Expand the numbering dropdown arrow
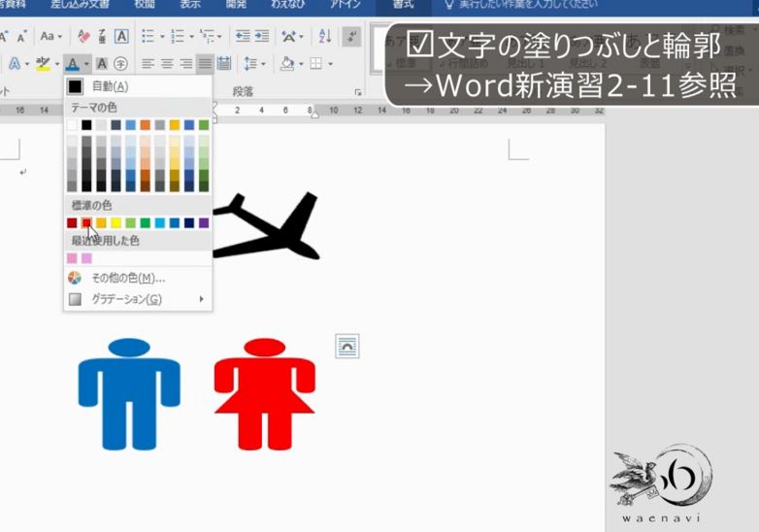Image resolution: width=759 pixels, height=532 pixels. pyautogui.click(x=191, y=36)
